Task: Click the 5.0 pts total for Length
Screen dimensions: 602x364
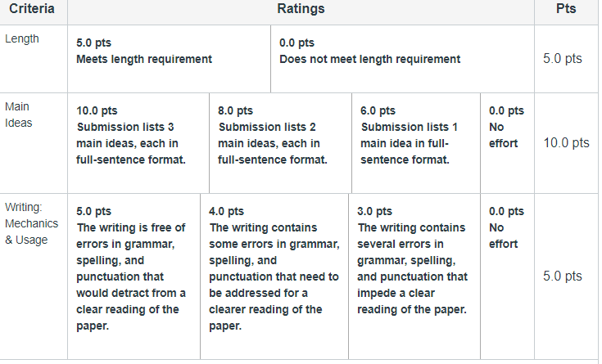Action: tap(563, 58)
